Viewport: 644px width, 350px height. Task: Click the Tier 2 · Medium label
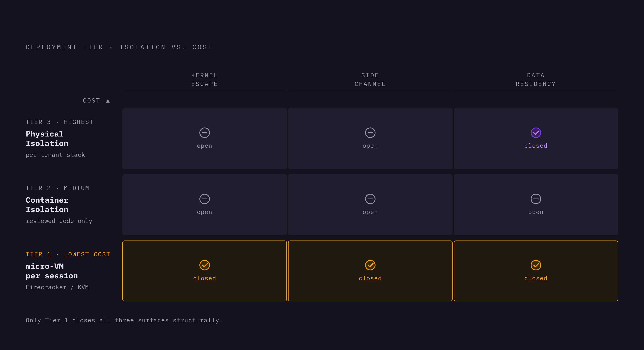(57, 188)
